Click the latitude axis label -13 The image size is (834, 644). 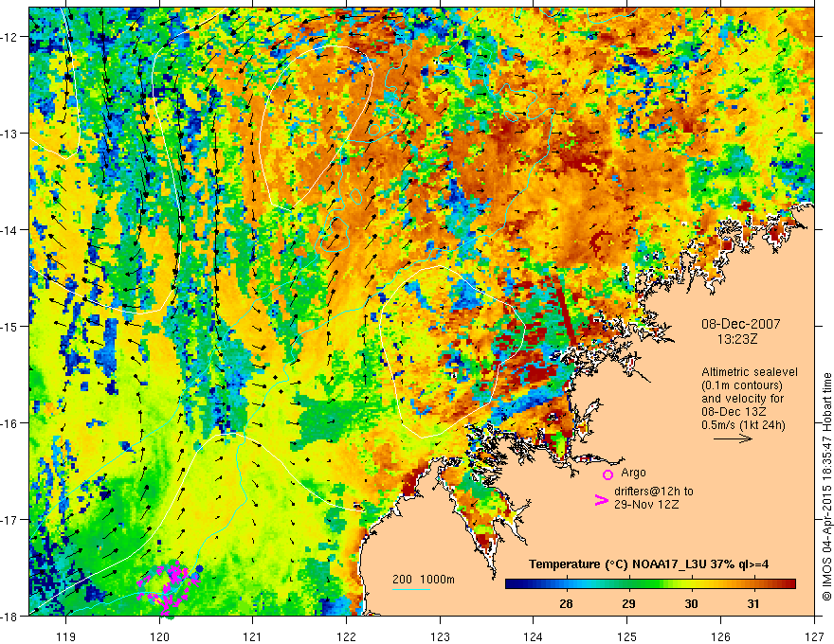[10, 134]
